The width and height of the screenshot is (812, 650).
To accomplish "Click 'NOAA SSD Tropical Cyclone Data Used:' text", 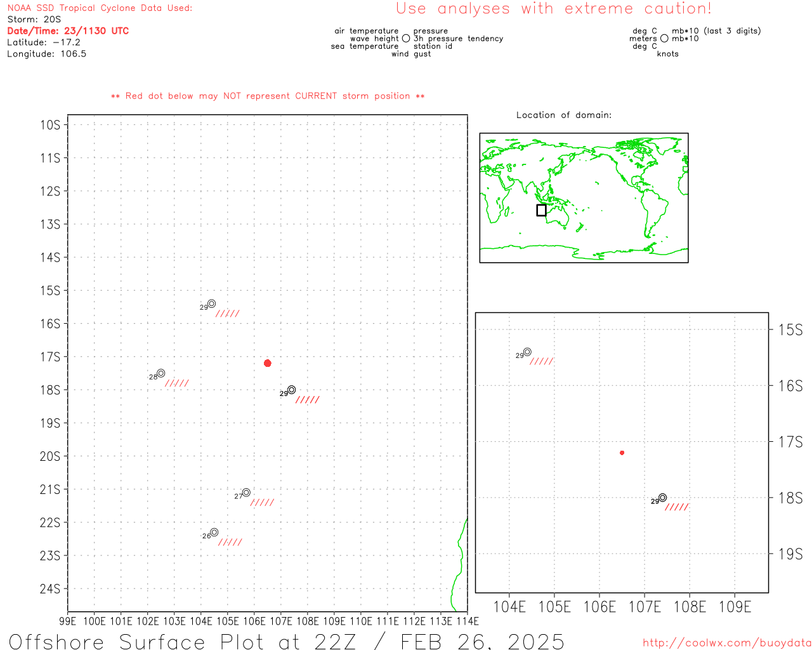I will pyautogui.click(x=100, y=8).
